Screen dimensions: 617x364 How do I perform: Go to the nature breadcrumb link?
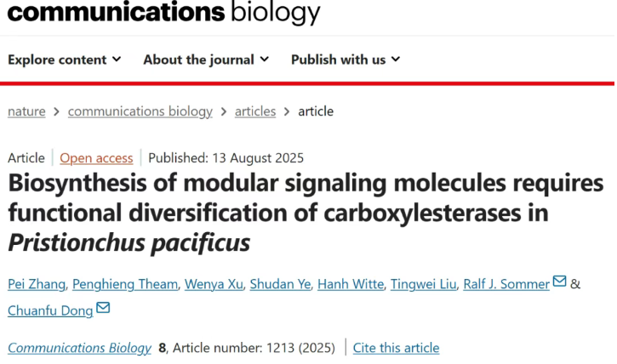(26, 111)
